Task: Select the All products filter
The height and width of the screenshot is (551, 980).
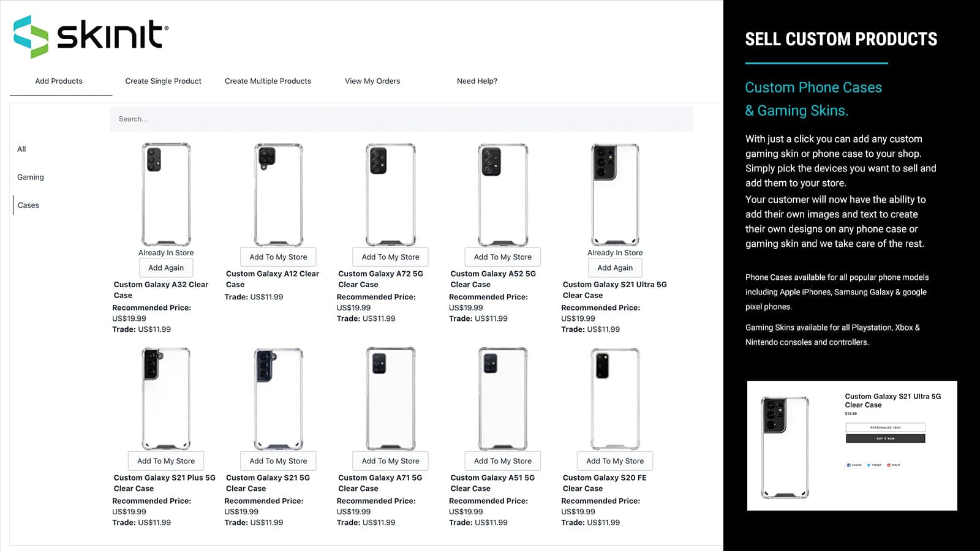Action: (21, 149)
